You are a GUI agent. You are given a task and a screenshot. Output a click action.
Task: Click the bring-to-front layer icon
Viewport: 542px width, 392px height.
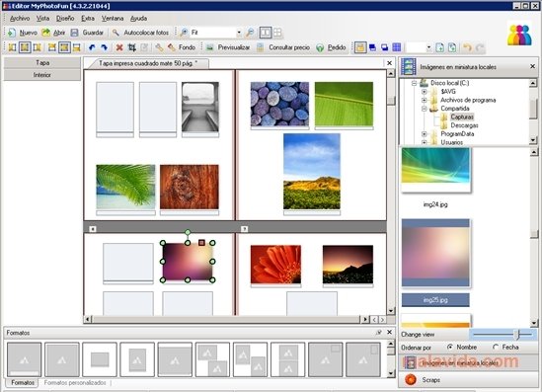pos(372,47)
